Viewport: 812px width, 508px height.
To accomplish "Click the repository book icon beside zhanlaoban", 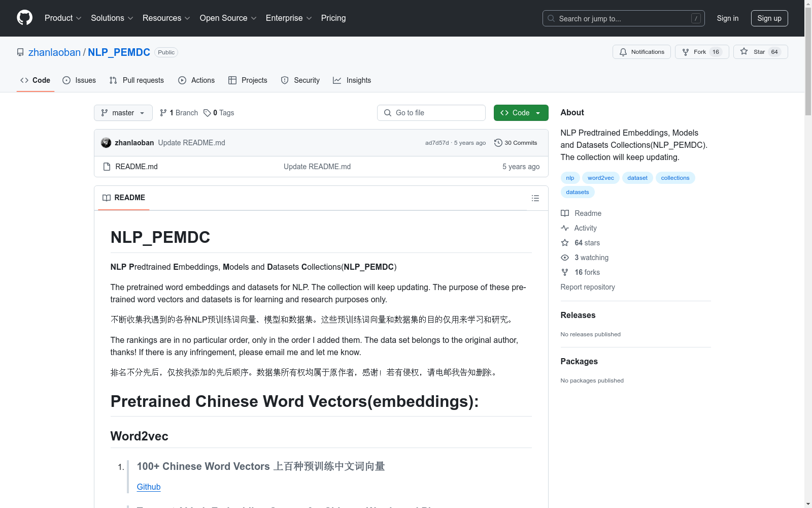I will coord(20,52).
